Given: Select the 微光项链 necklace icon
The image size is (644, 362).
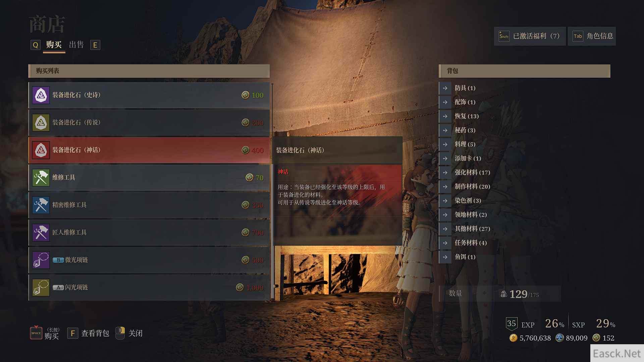Looking at the screenshot, I should 41,260.
